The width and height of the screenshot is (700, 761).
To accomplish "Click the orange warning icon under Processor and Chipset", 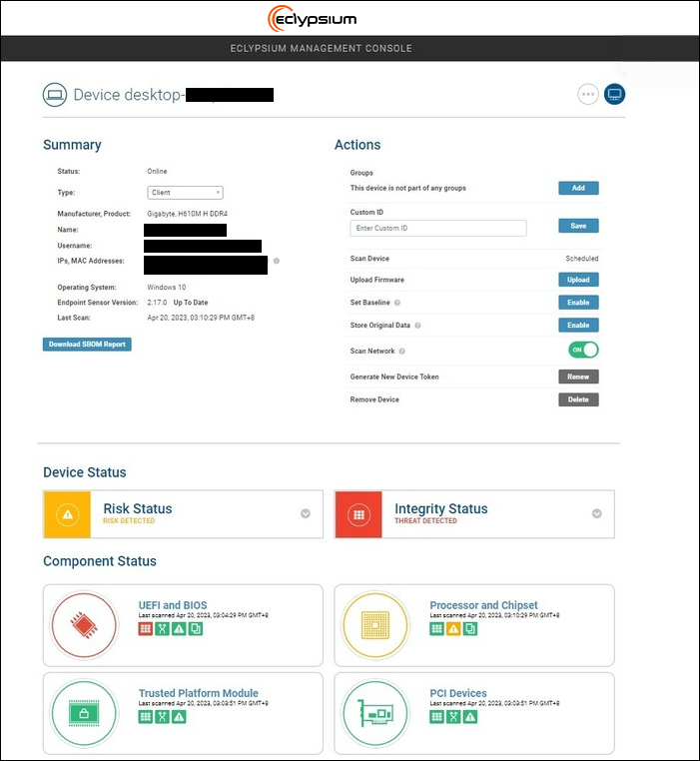I will coord(453,629).
